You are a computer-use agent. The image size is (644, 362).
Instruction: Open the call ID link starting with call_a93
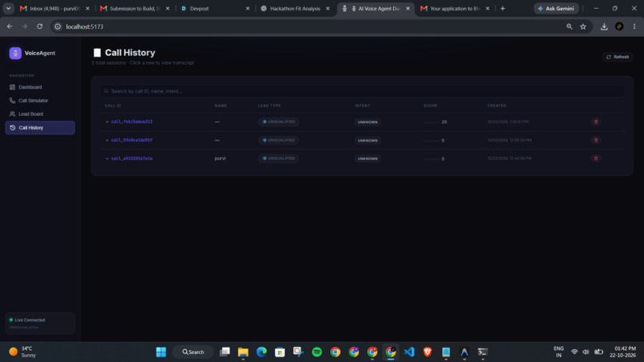click(131, 158)
